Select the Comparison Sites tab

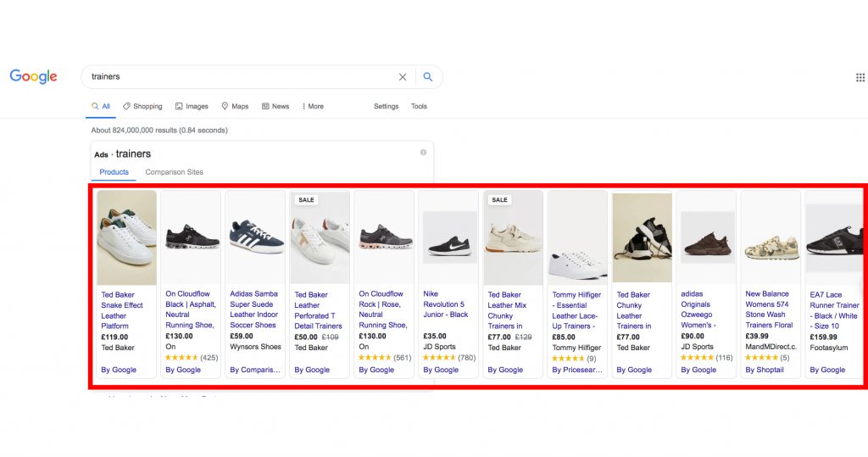click(174, 172)
